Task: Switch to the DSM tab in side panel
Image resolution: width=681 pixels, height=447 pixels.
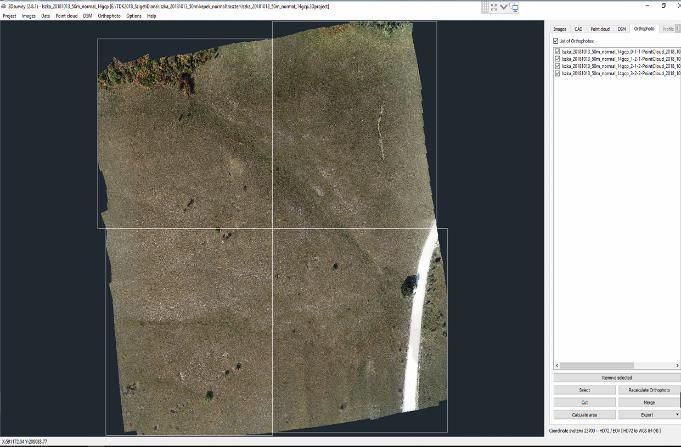Action: click(x=622, y=29)
